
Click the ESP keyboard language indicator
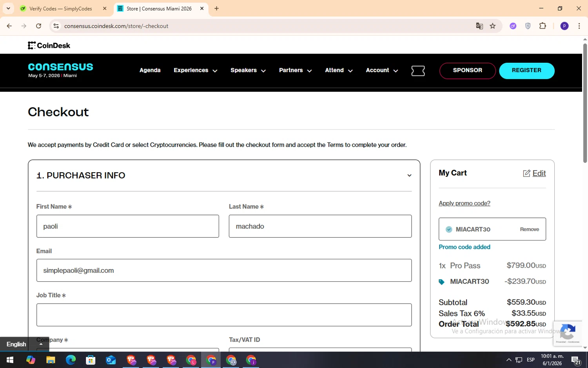[x=530, y=360]
